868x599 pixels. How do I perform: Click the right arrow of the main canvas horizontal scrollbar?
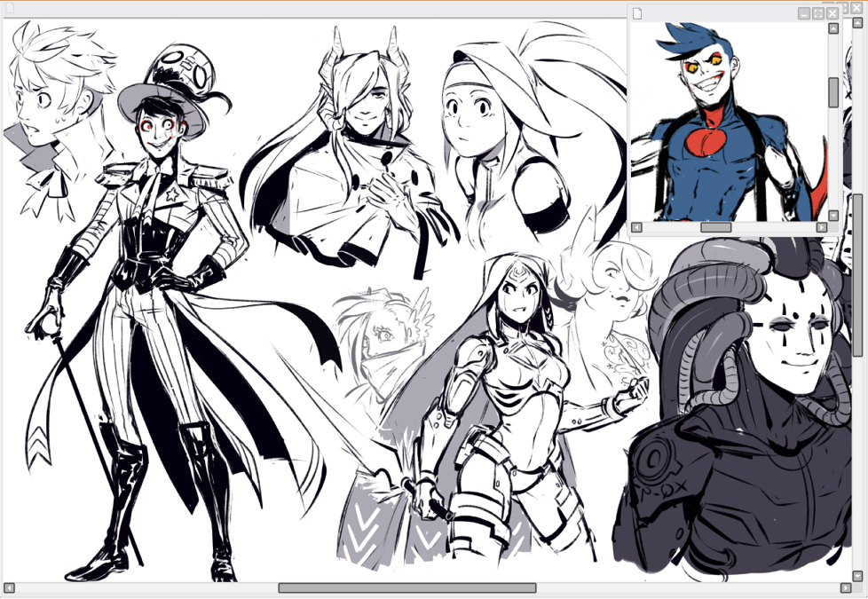pos(845,587)
